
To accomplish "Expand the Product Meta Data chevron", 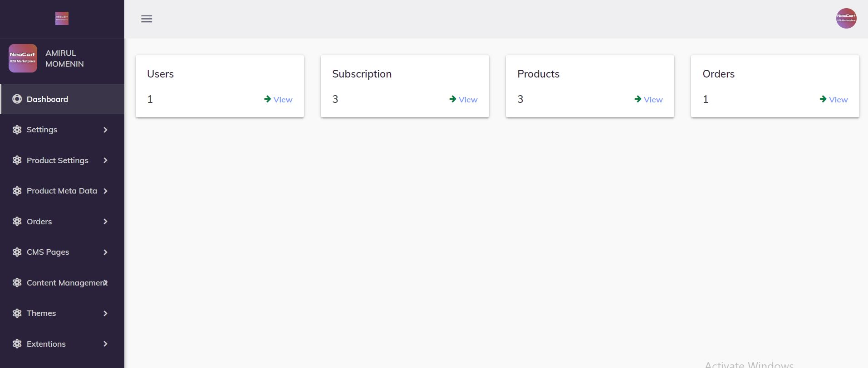I will click(105, 191).
